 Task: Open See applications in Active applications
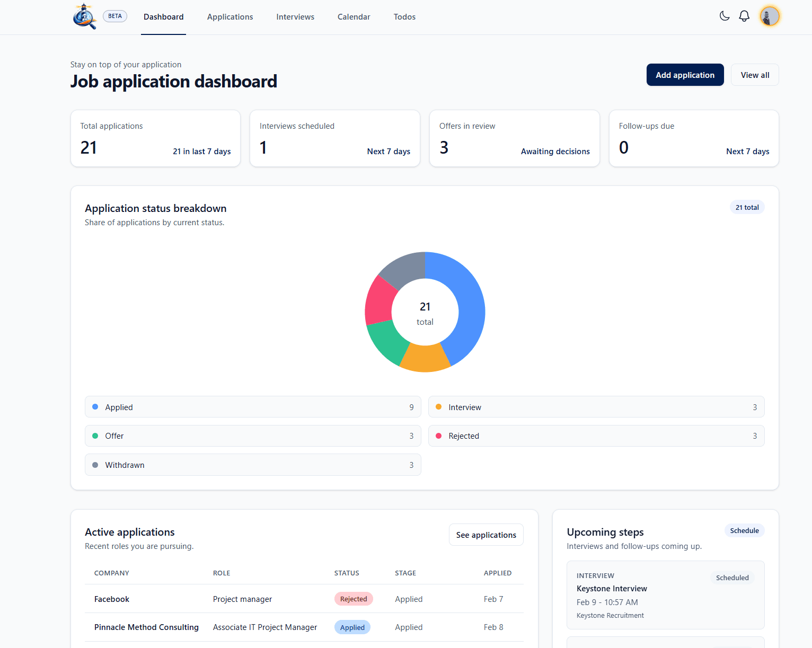point(486,535)
